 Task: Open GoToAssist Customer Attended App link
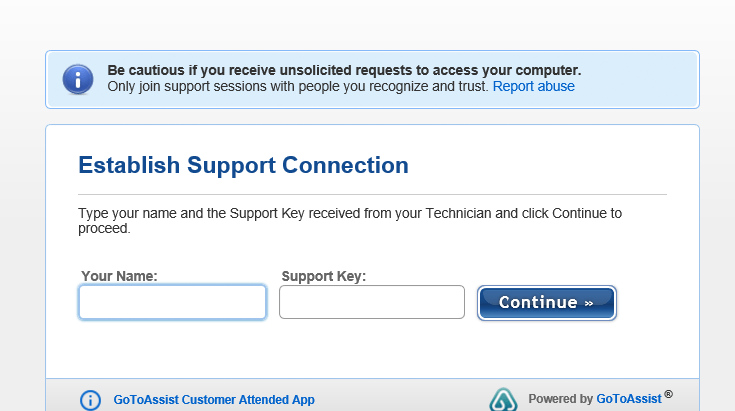click(x=214, y=400)
